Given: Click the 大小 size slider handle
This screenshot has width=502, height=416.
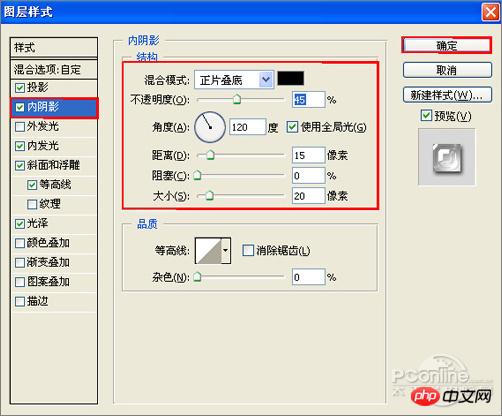Looking at the screenshot, I should point(209,196).
